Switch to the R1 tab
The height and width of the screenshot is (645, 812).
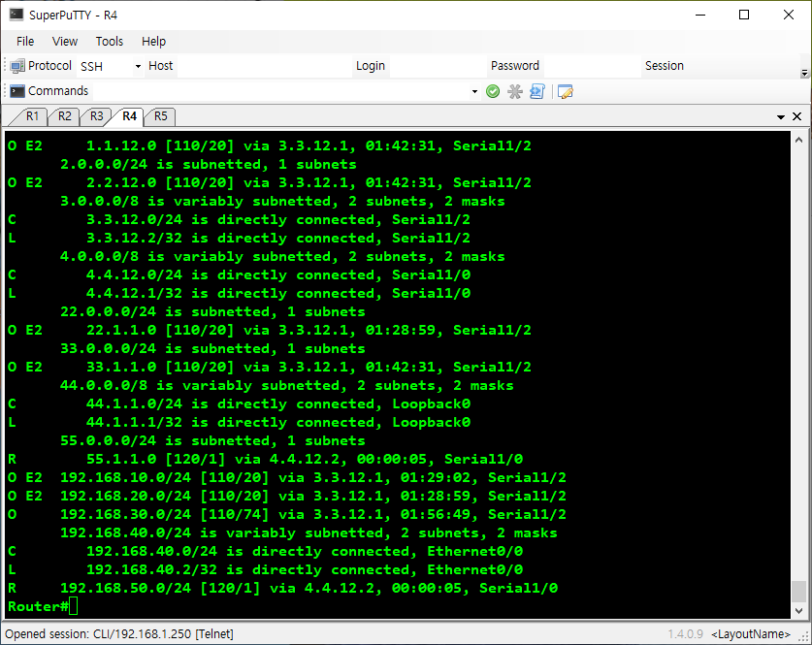[32, 116]
